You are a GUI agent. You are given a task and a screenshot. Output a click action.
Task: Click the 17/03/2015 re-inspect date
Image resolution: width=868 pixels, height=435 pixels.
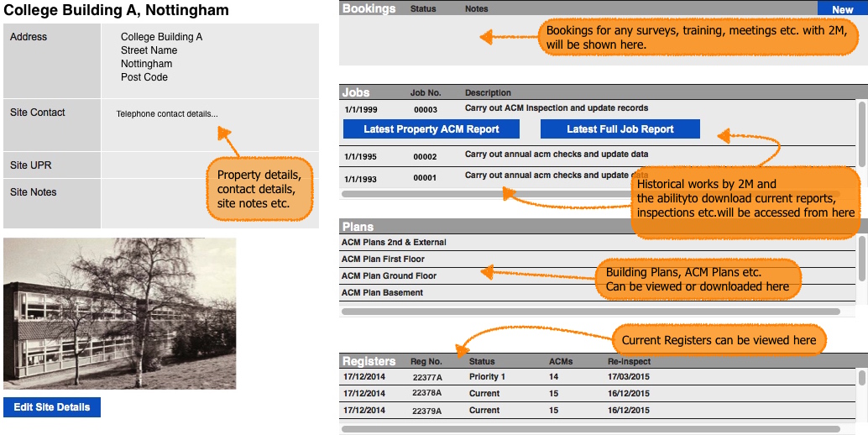point(628,377)
